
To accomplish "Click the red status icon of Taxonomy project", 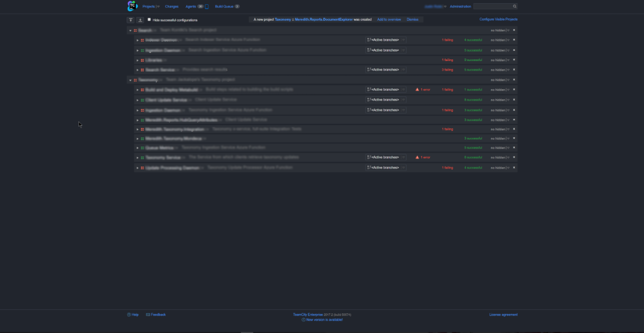I will point(135,80).
